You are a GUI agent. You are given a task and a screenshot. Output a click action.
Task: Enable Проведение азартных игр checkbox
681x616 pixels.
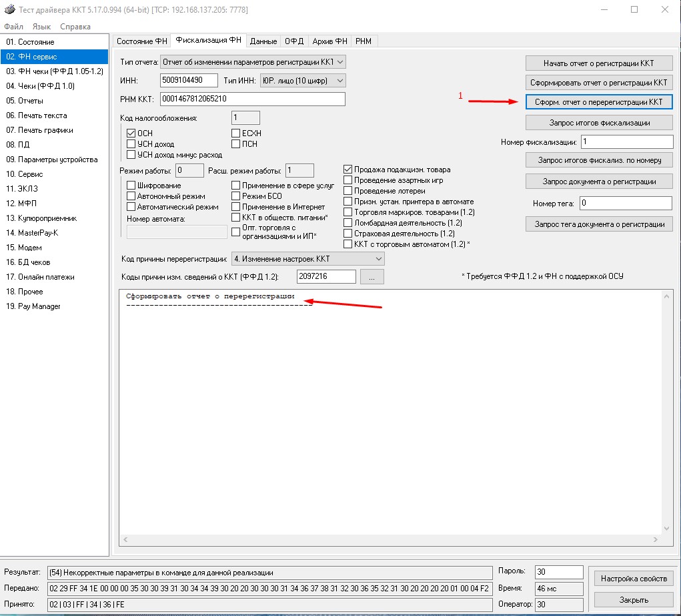(348, 180)
